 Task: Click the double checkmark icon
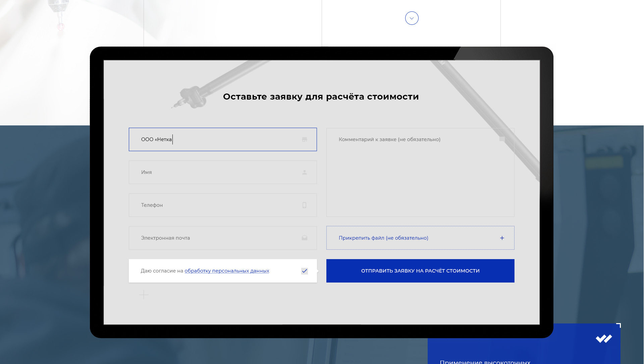[603, 339]
